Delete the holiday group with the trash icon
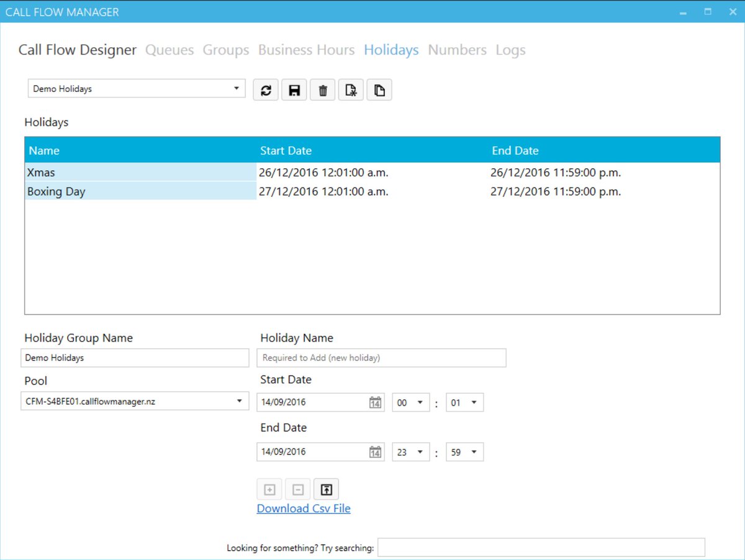This screenshot has height=560, width=745. tap(323, 90)
